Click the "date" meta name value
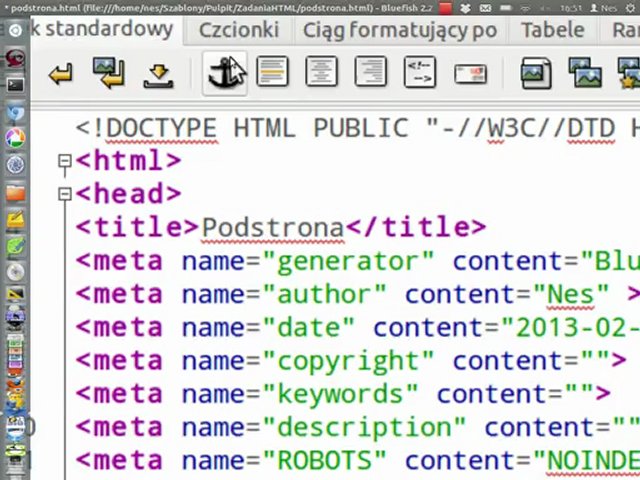640x480 pixels. click(x=309, y=327)
